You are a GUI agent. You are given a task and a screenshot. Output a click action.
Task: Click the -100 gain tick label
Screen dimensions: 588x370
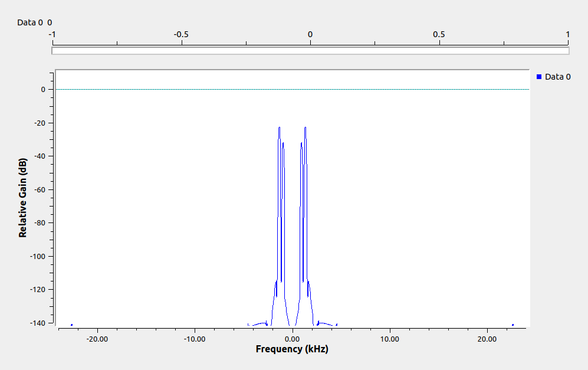(37, 256)
